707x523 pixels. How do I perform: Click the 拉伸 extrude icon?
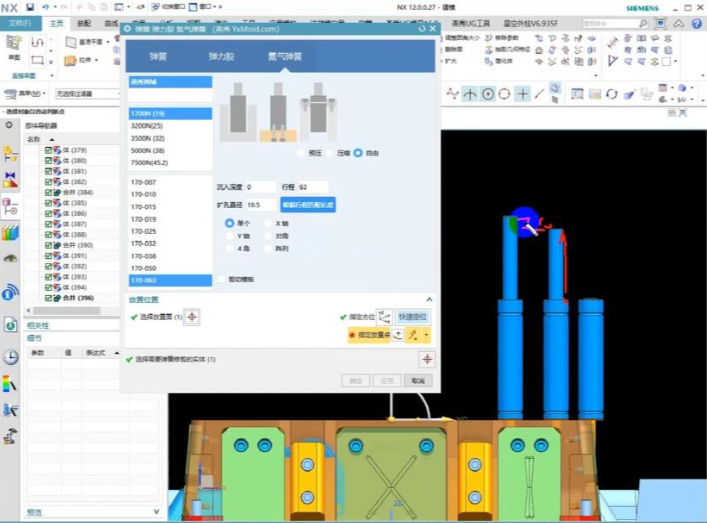[x=70, y=60]
